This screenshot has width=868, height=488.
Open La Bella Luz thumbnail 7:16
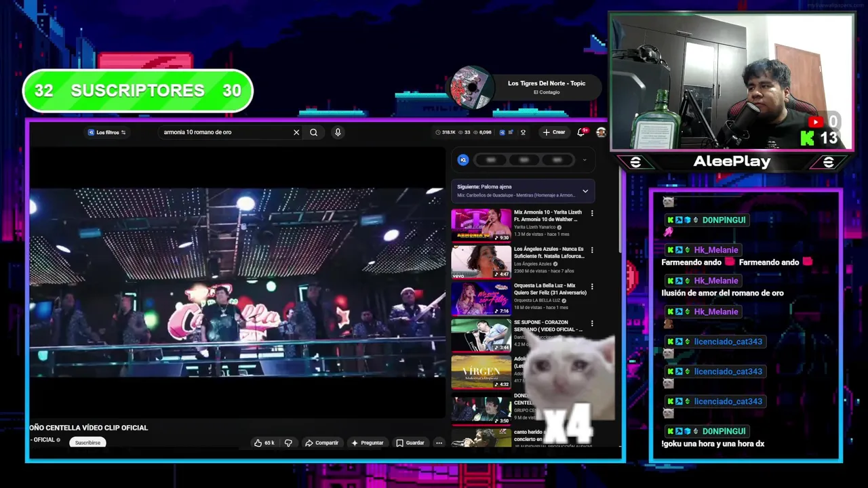click(481, 298)
